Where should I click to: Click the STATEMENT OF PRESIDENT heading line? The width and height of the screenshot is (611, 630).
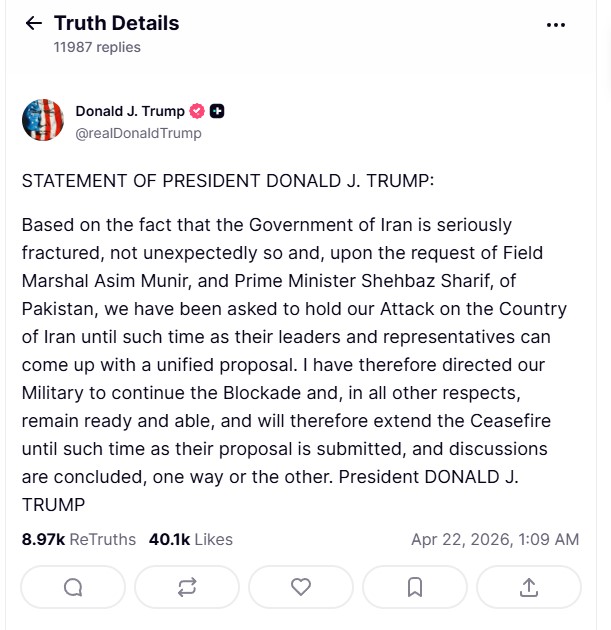(228, 181)
